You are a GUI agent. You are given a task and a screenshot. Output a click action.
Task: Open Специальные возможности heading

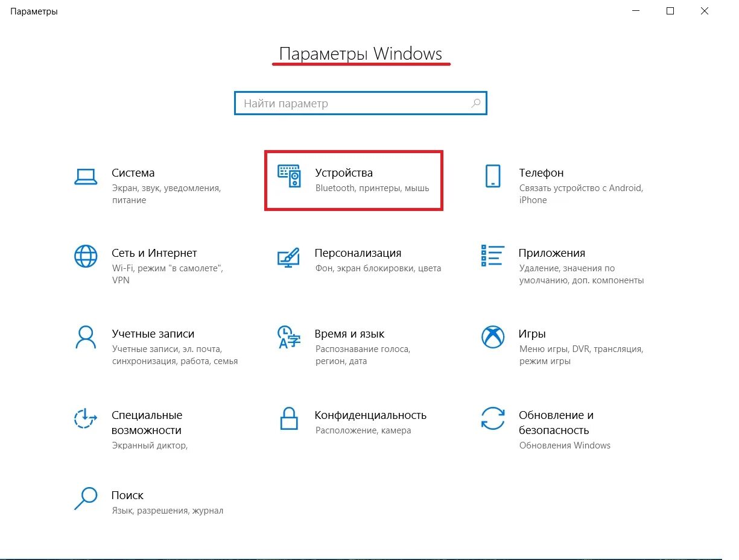click(x=147, y=423)
